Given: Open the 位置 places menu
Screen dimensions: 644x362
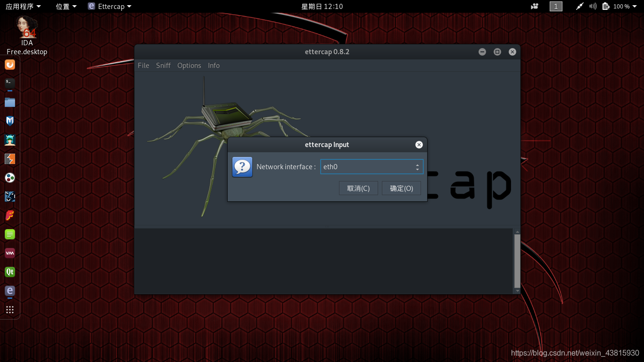Looking at the screenshot, I should (x=66, y=6).
